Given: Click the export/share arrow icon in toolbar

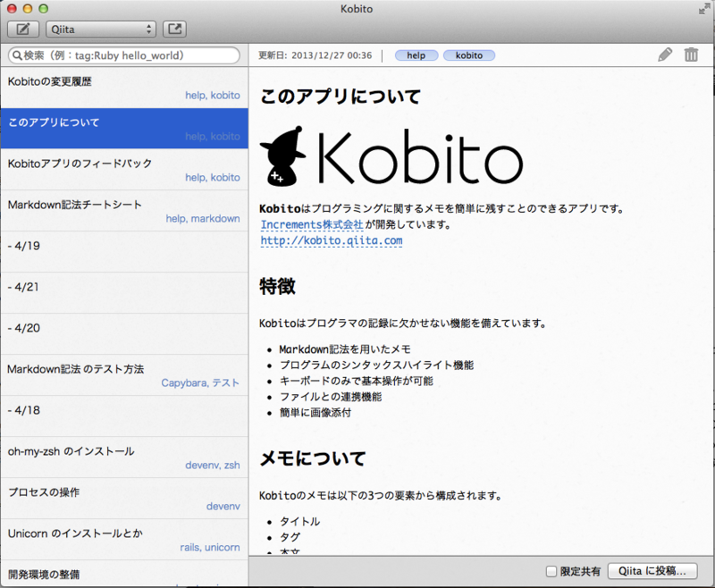Looking at the screenshot, I should (175, 29).
